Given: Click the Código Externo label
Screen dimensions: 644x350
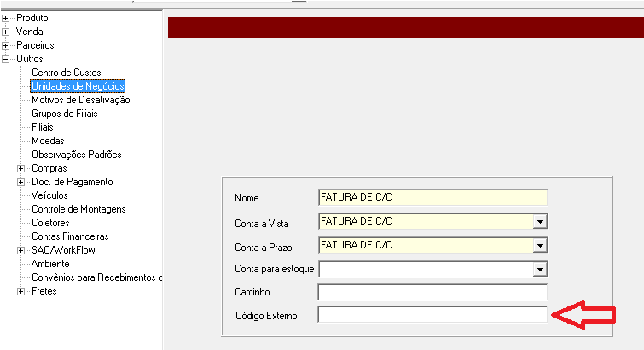Looking at the screenshot, I should click(x=266, y=316).
